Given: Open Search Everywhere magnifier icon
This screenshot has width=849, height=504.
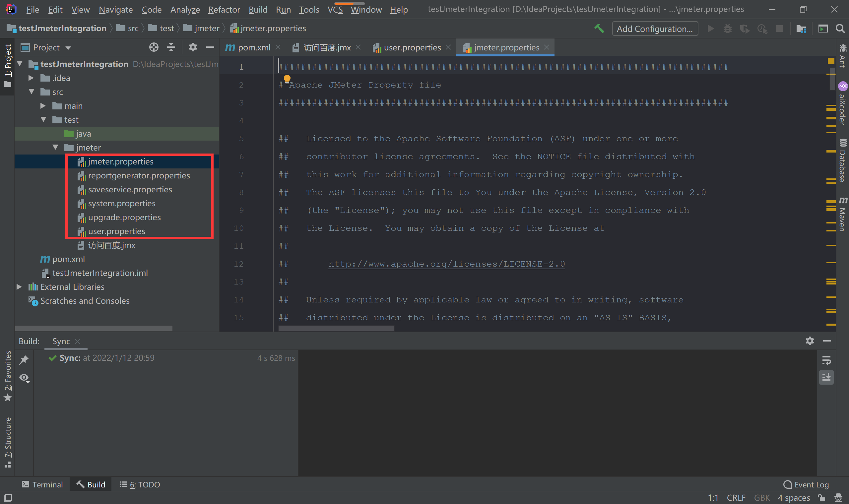Looking at the screenshot, I should (840, 29).
